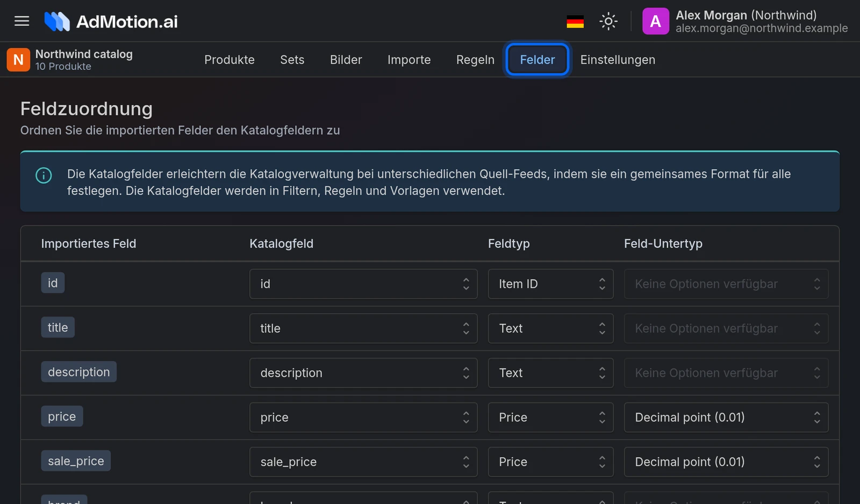Click disabled Feld-Untertyp dropdown in description row
Viewport: 860px width, 504px height.
[726, 373]
